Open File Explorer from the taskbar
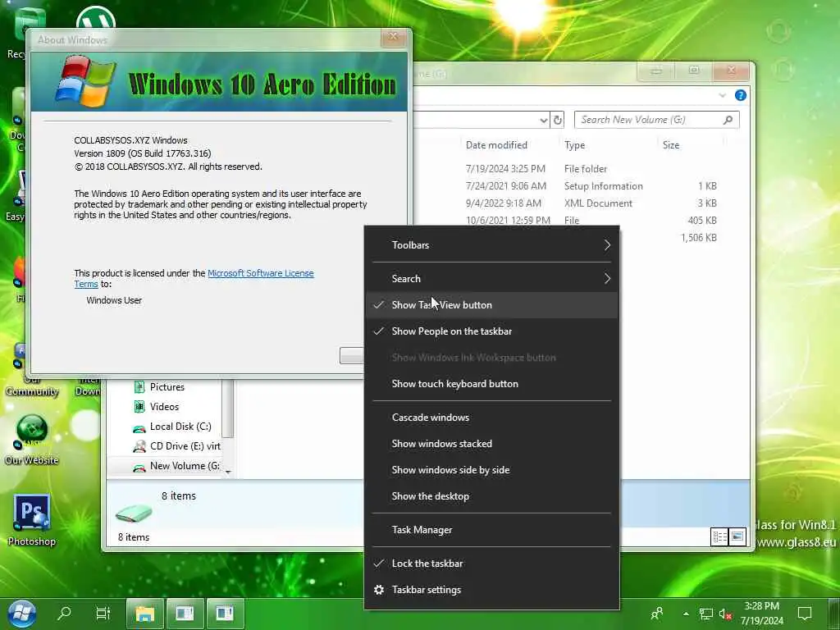The image size is (840, 630). click(144, 614)
